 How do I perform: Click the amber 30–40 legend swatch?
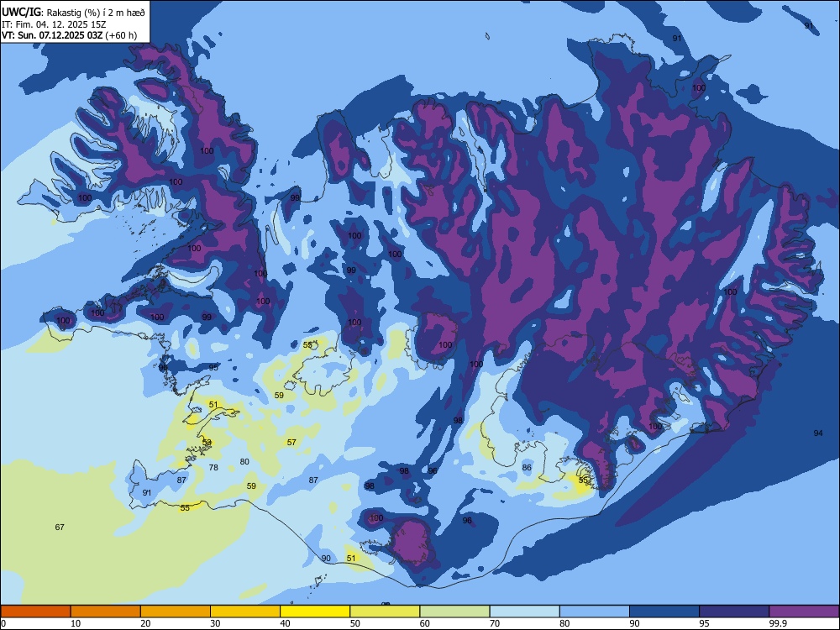(x=245, y=612)
